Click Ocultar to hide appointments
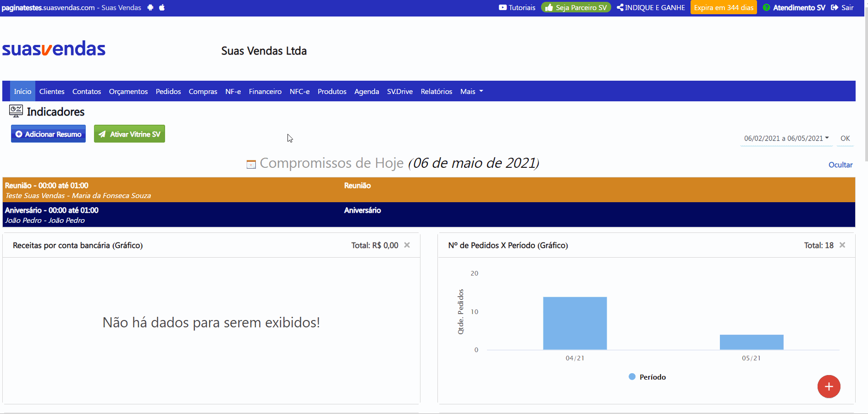 (x=840, y=165)
